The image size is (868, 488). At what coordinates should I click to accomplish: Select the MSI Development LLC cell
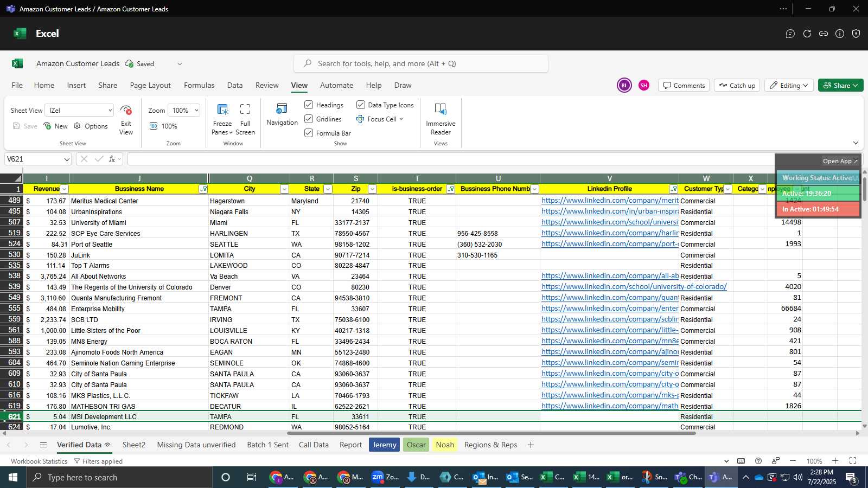click(139, 417)
